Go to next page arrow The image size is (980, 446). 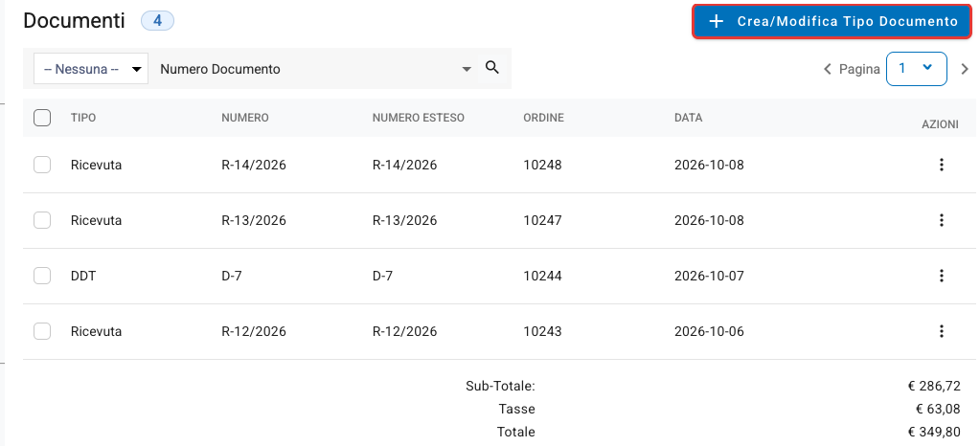pyautogui.click(x=965, y=69)
